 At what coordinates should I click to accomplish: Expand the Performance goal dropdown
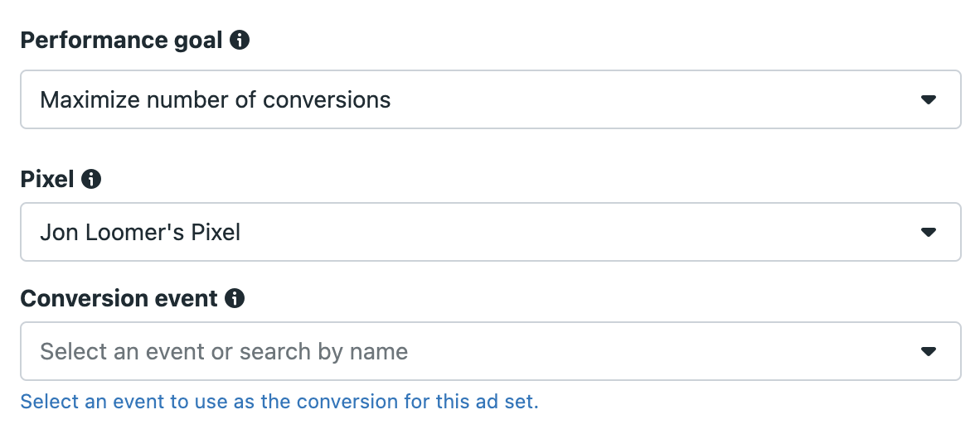(491, 99)
